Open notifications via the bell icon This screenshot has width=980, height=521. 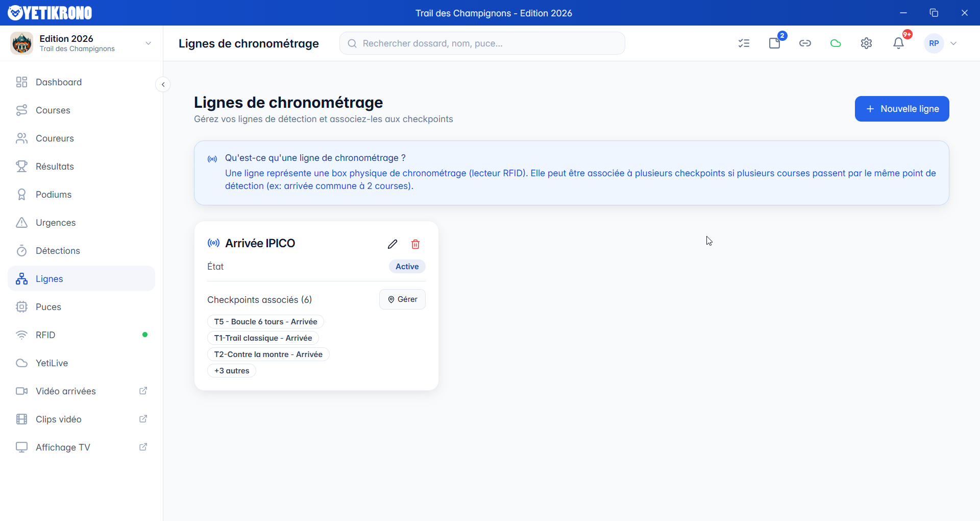tap(898, 43)
